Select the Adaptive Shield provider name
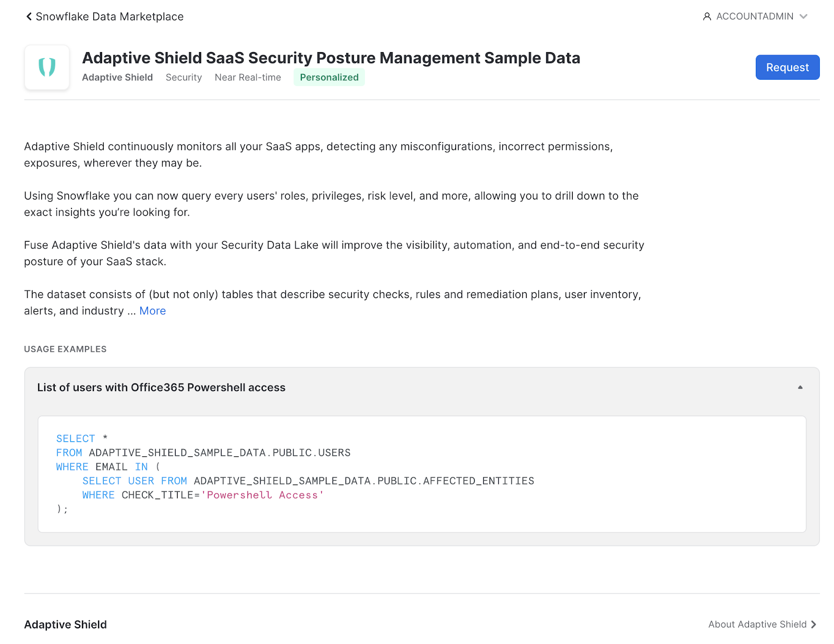 [117, 78]
